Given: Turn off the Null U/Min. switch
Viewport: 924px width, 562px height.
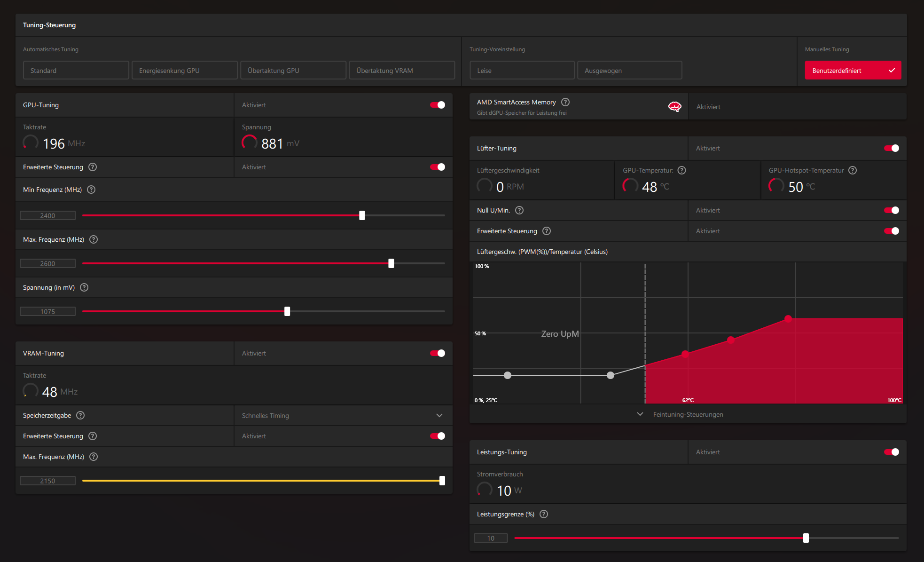Looking at the screenshot, I should [891, 210].
